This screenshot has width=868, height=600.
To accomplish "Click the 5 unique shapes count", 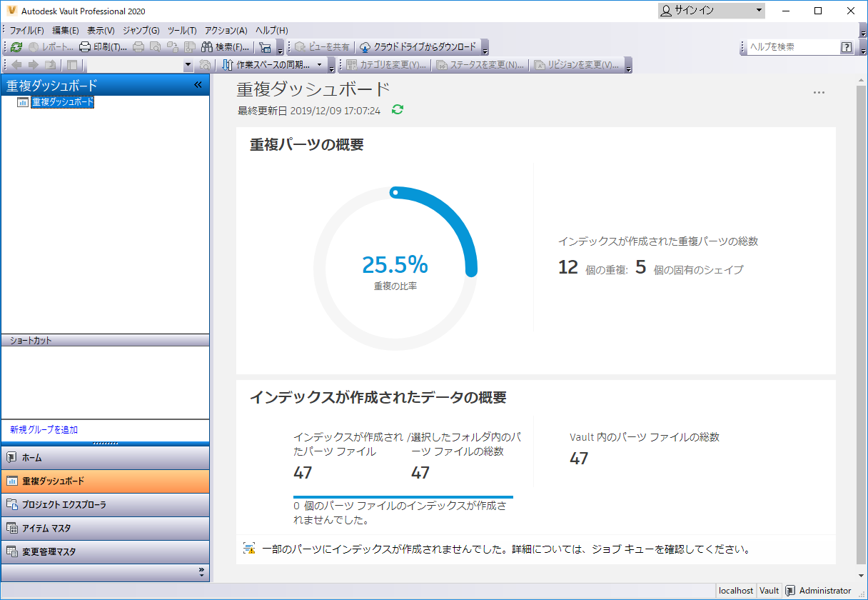I will (640, 267).
